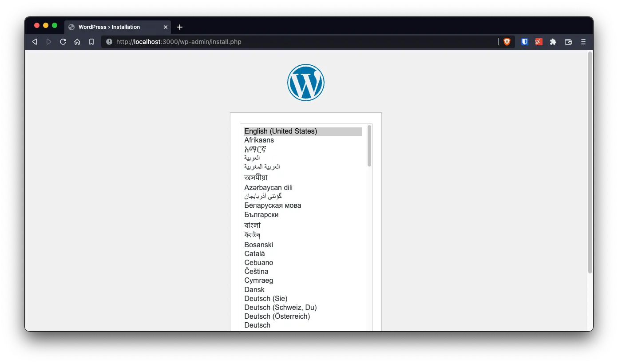Select Moroccan Arabic العربية المغربية option
This screenshot has width=618, height=364.
pos(303,167)
